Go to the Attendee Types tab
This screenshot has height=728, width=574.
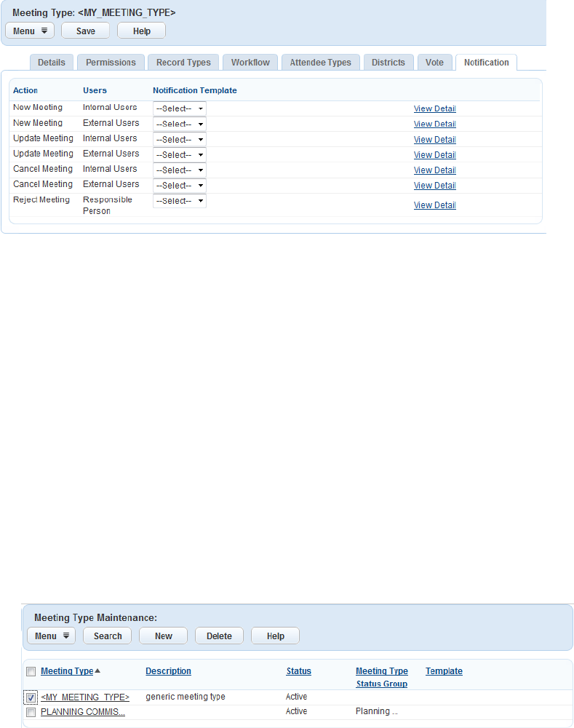point(321,62)
